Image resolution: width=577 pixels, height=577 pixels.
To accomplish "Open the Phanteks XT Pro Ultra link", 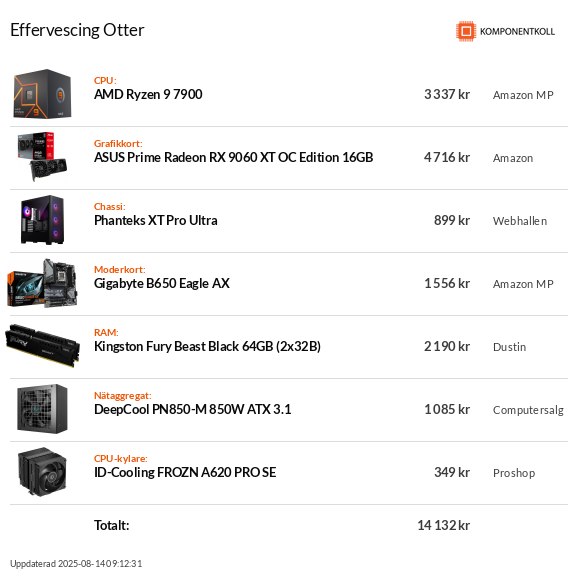I will pos(156,220).
